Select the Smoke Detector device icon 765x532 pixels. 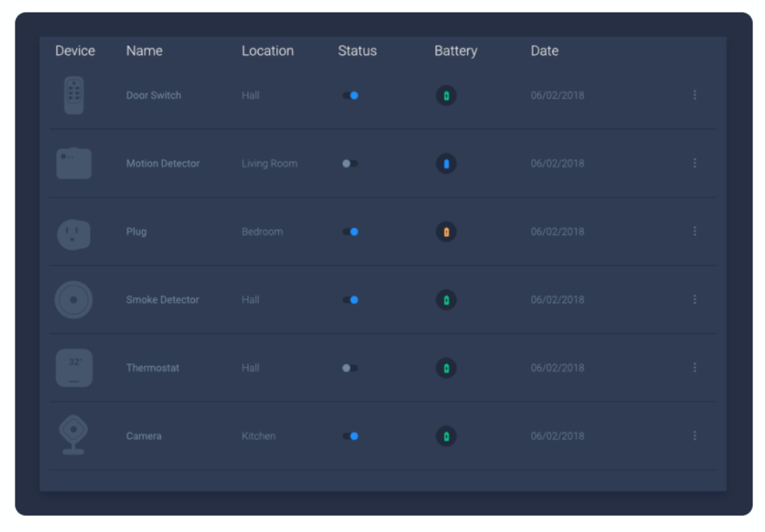(73, 300)
